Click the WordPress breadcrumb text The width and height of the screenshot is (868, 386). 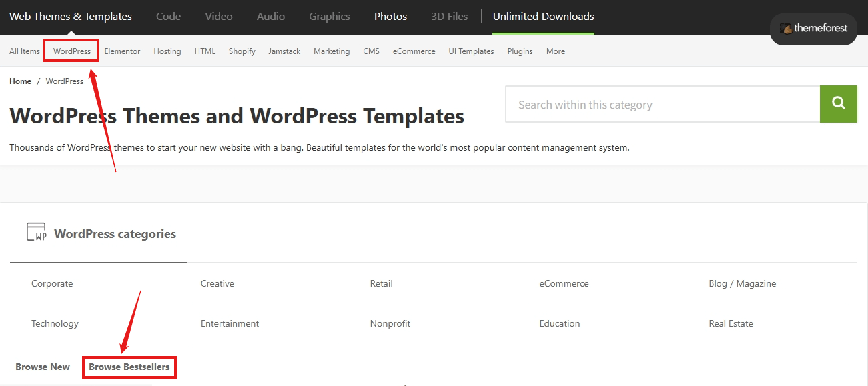pyautogui.click(x=65, y=81)
